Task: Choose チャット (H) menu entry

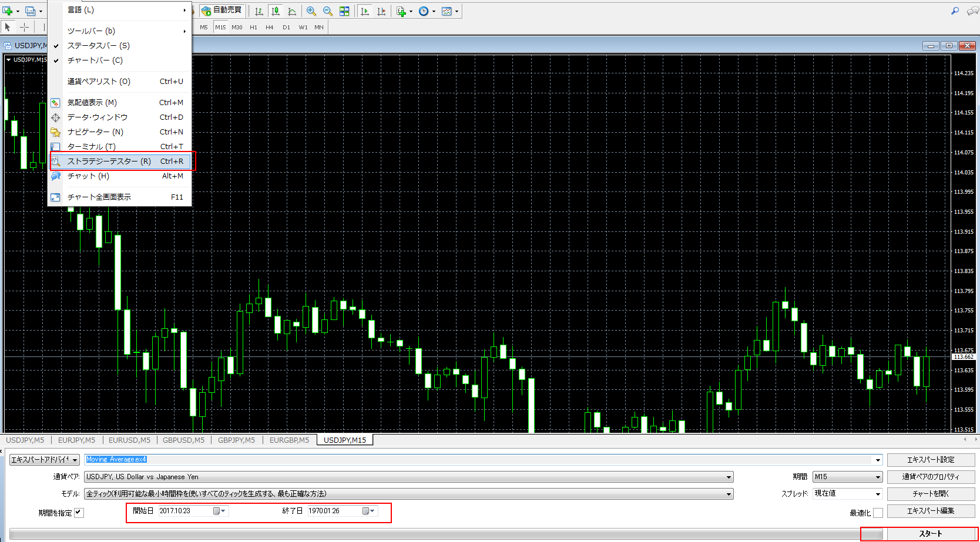Action: [x=120, y=176]
